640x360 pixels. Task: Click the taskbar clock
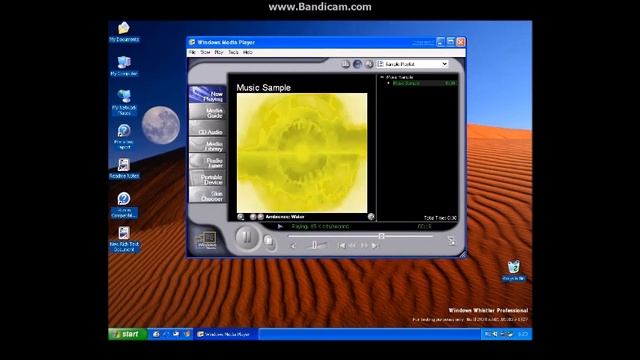pyautogui.click(x=522, y=334)
